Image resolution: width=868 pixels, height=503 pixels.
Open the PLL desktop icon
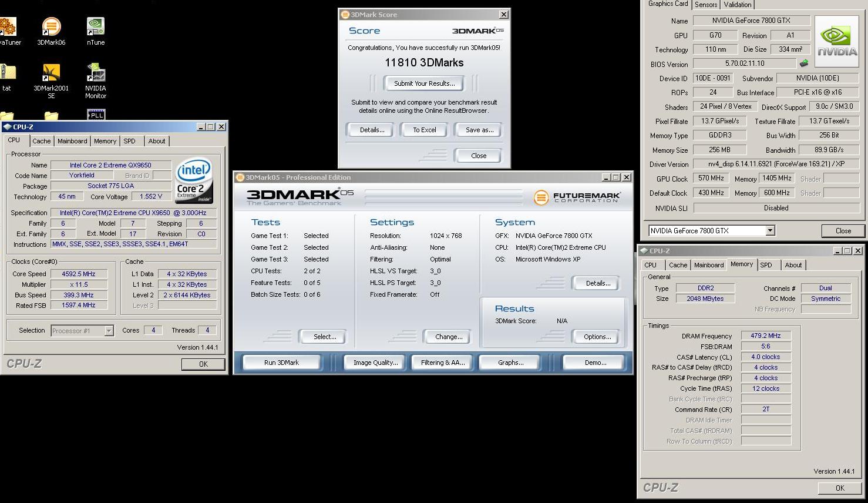point(96,114)
